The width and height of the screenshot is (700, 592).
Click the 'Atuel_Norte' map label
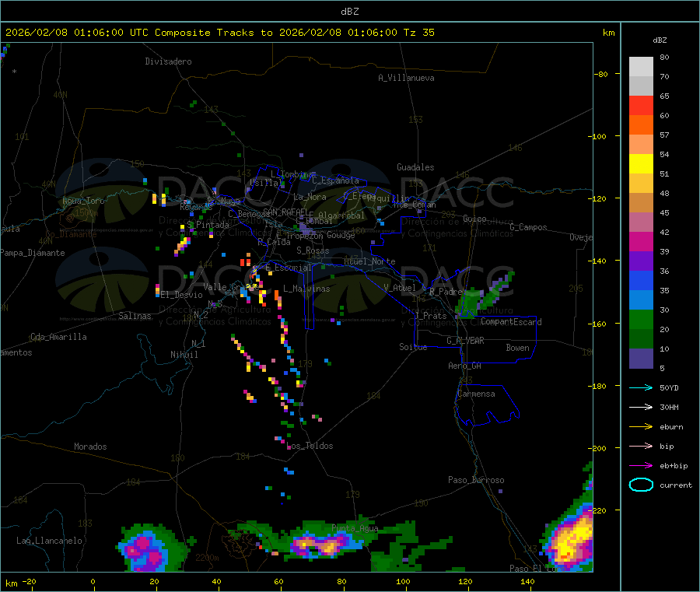point(369,261)
